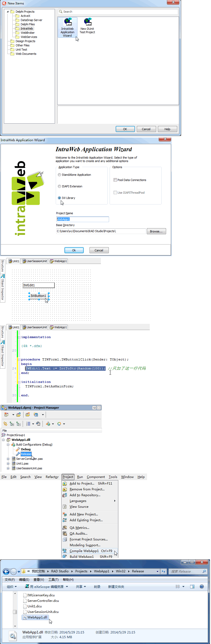Viewport: 211px width, 644px height.
Task: Open the Project menu
Action: pos(68,477)
